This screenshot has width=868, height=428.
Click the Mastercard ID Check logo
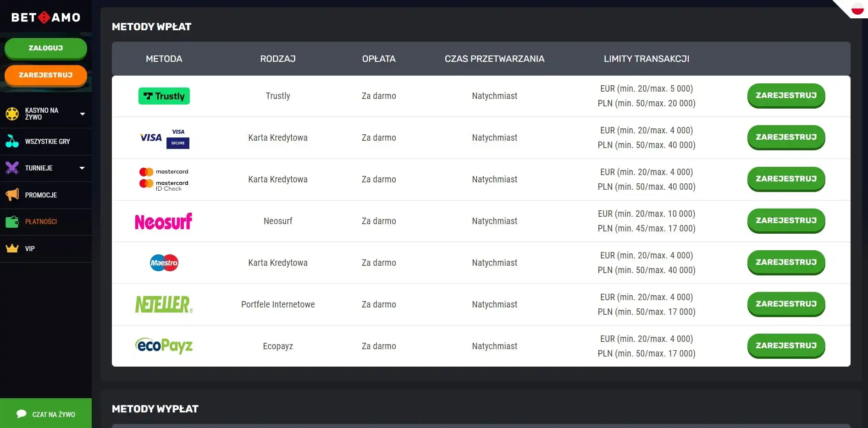tap(164, 185)
